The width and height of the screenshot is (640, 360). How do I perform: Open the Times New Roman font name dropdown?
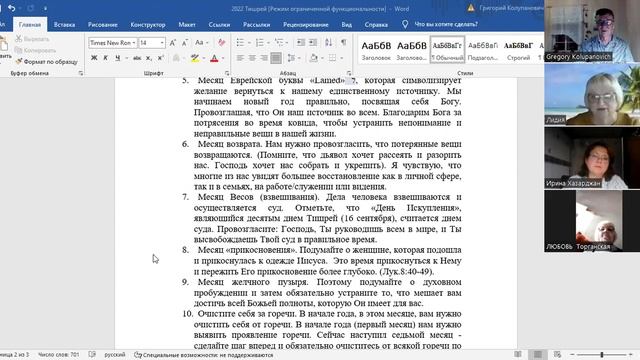(x=134, y=43)
